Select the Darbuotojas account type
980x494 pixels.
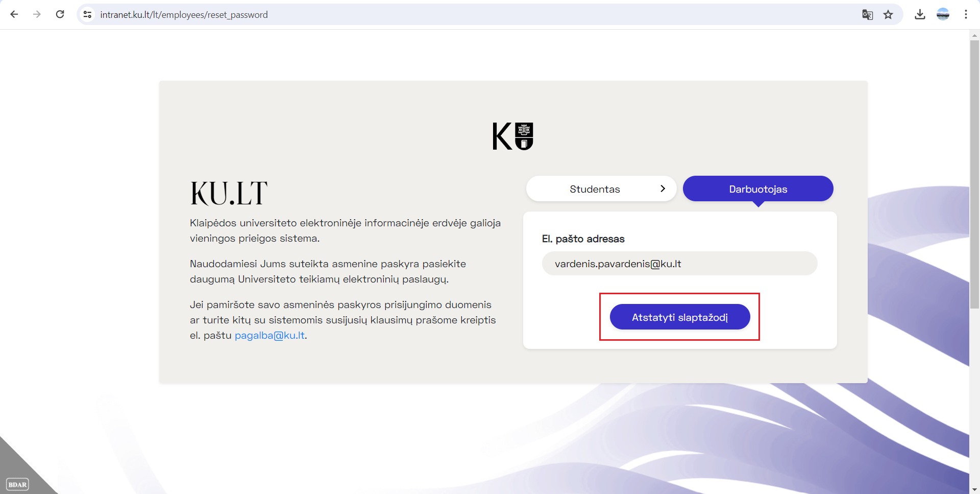pyautogui.click(x=758, y=189)
